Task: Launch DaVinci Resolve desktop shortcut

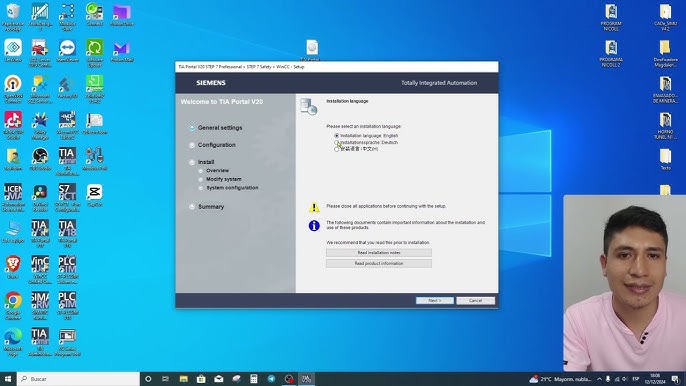Action: tap(40, 197)
